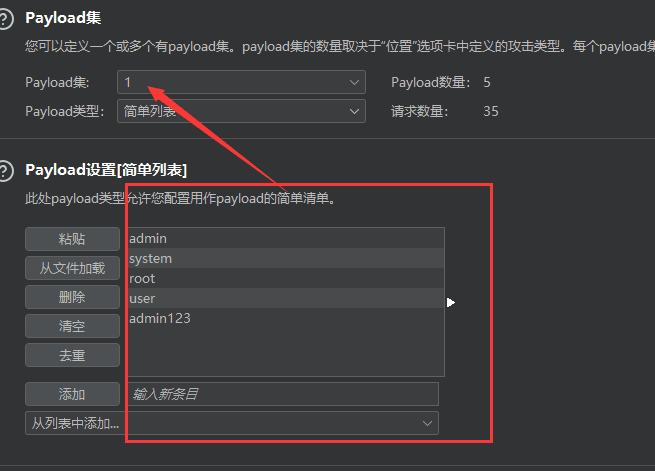Click the 添加 button

coord(72,394)
